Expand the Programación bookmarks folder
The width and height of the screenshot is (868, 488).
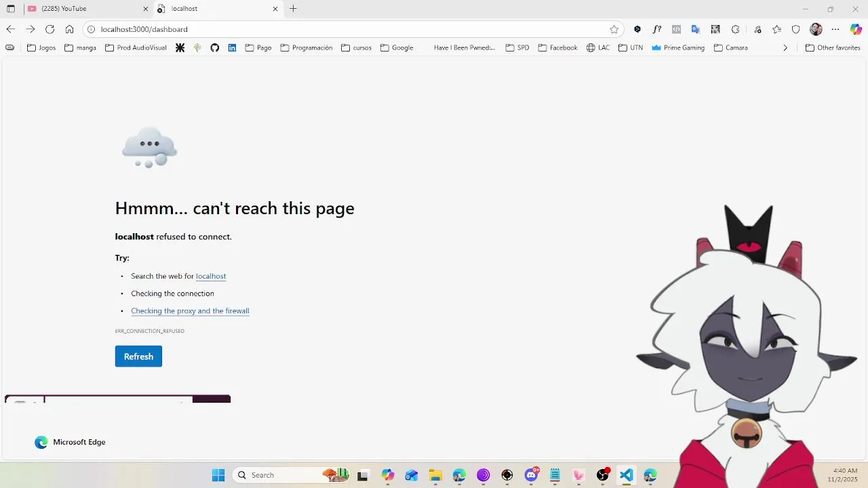pos(307,47)
